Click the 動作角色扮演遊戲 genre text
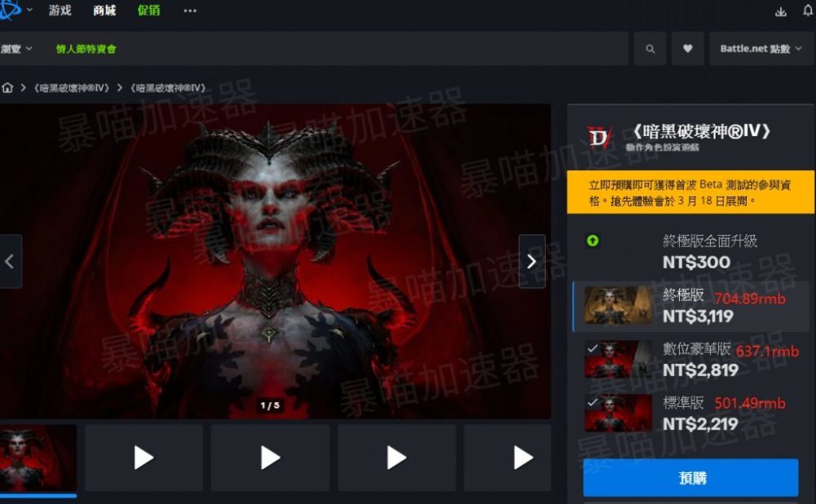This screenshot has height=504, width=816. click(663, 147)
